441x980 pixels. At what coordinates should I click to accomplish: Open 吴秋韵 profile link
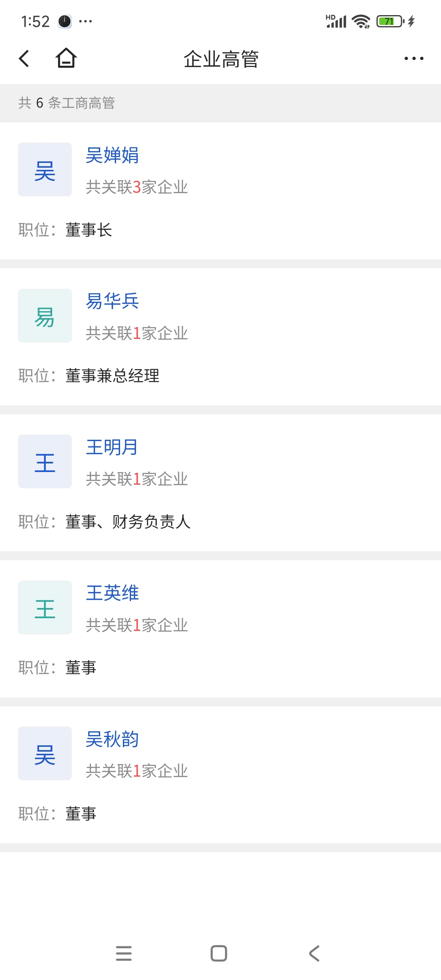112,739
